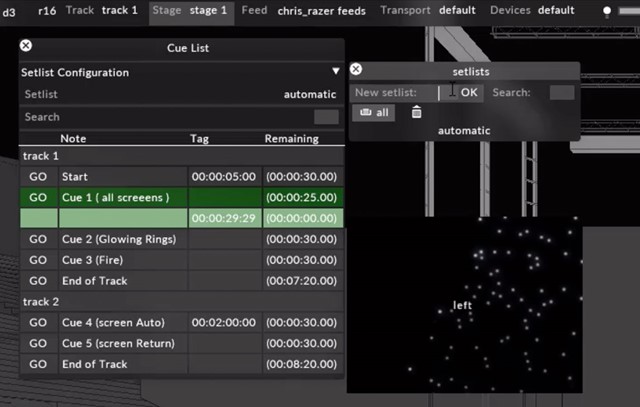Viewport: 640px width, 407px height.
Task: Close the setlists panel
Action: tap(356, 69)
